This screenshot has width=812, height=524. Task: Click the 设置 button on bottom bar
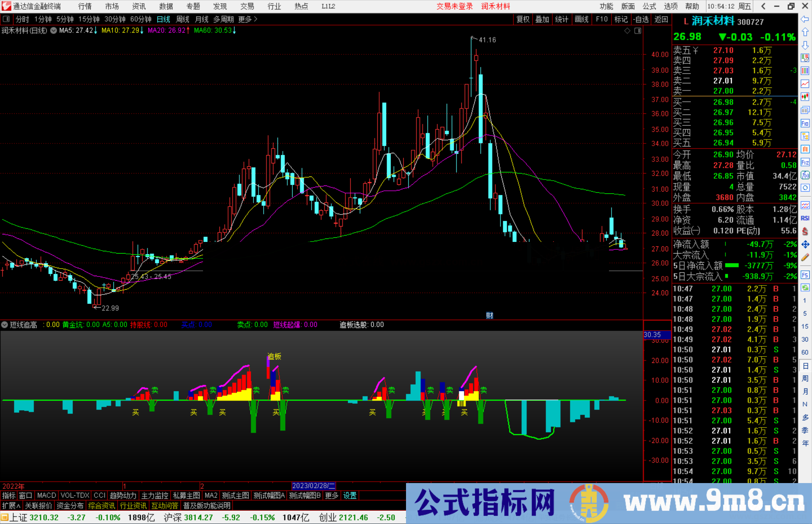350,495
